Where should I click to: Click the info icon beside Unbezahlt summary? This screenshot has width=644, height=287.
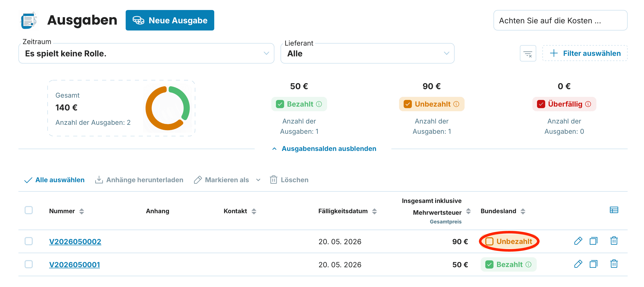point(456,104)
